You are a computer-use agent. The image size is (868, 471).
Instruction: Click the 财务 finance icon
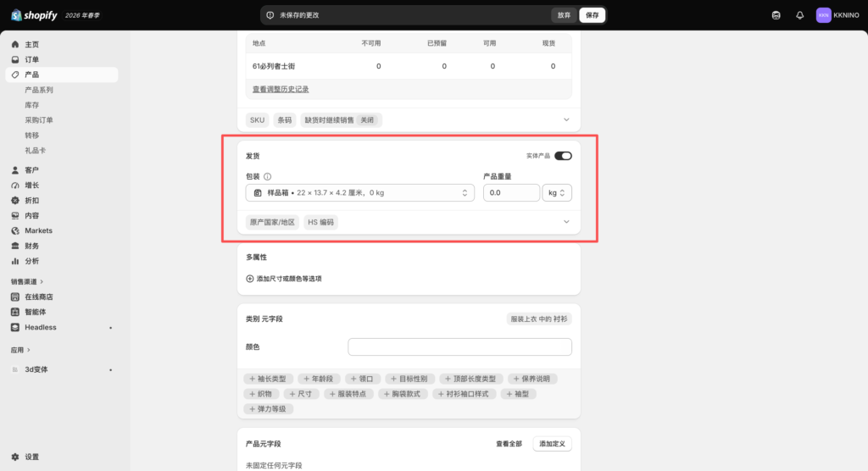[15, 246]
